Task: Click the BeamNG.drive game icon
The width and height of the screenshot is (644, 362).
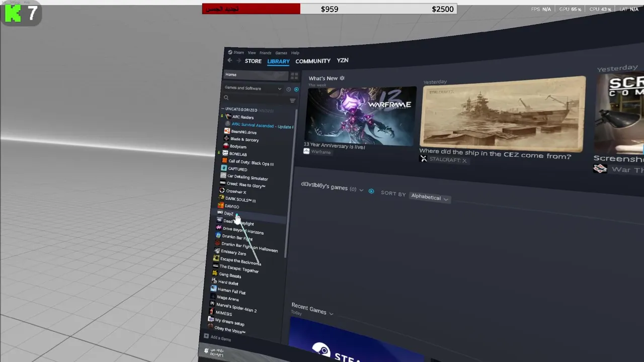Action: pyautogui.click(x=227, y=131)
